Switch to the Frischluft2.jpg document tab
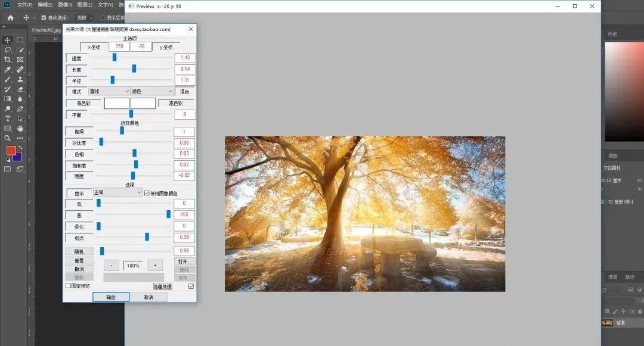The height and width of the screenshot is (346, 644). click(46, 30)
